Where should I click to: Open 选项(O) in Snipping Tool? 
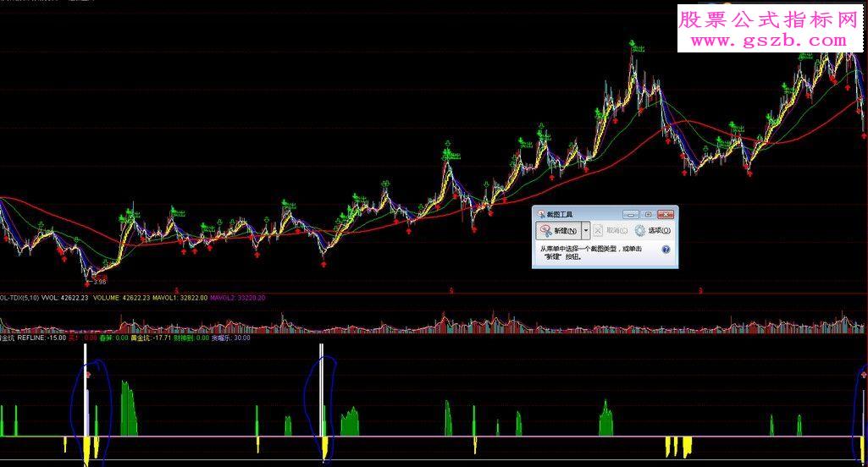click(653, 231)
